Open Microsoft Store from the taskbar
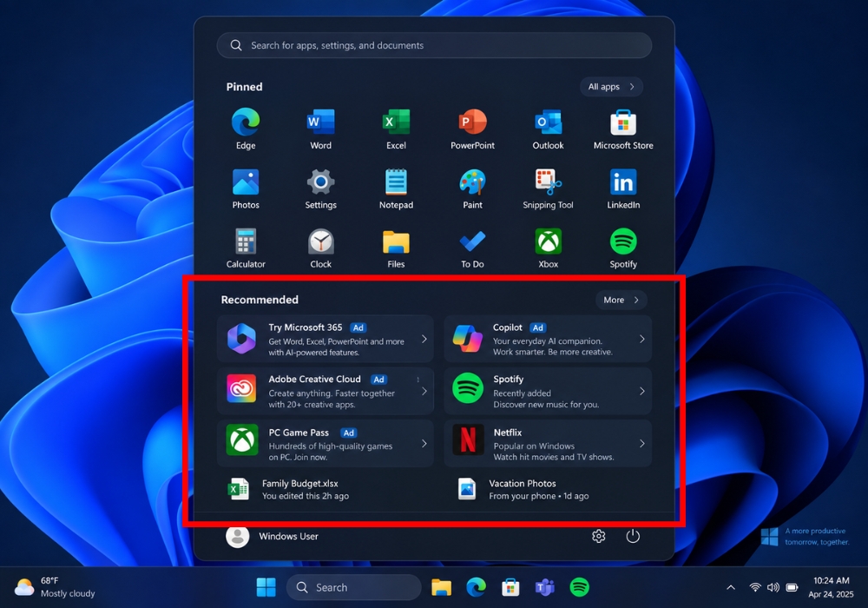 [x=510, y=587]
